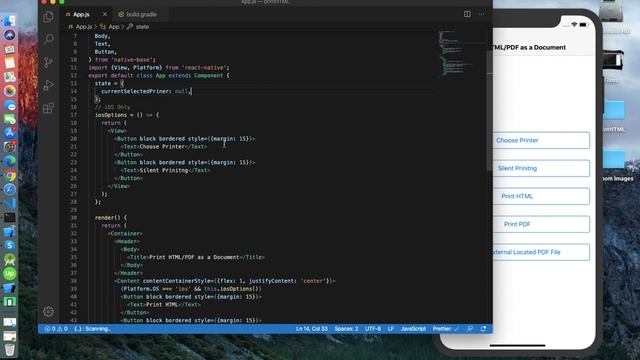Screen dimensions: 640x360
Task: Click line number 38 in the gutter
Action: (73, 281)
